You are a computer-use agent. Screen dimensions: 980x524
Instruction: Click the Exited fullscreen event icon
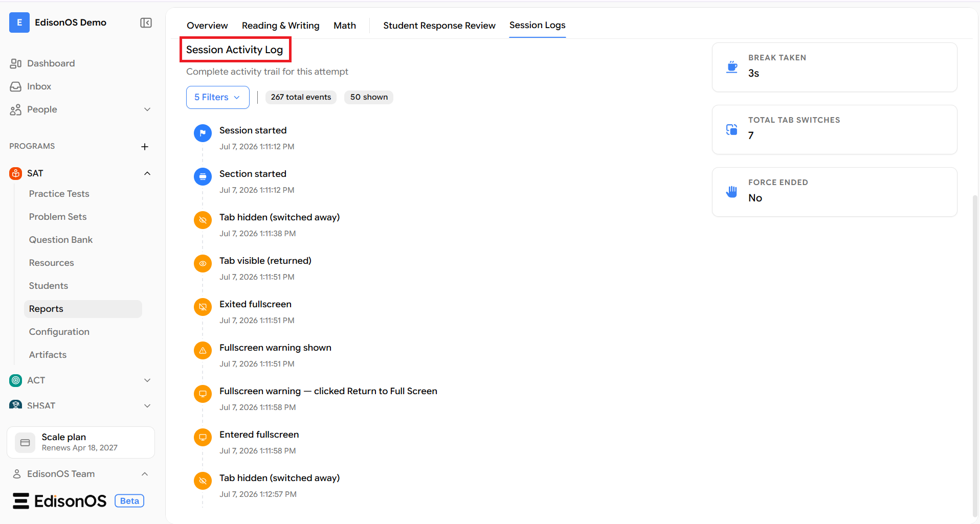[x=203, y=307]
